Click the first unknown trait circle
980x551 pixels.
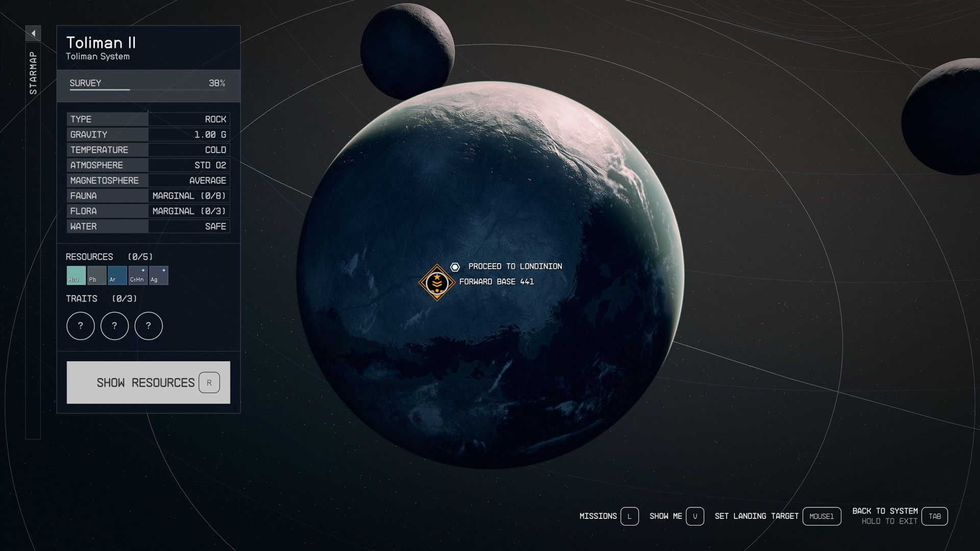coord(81,325)
